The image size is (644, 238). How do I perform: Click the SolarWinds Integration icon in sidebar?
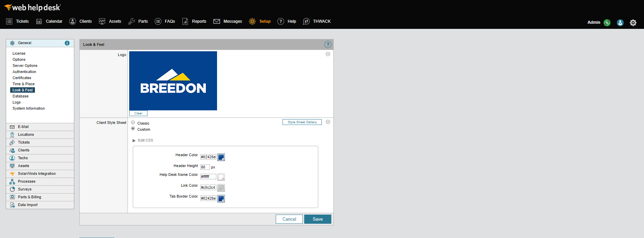click(x=12, y=174)
